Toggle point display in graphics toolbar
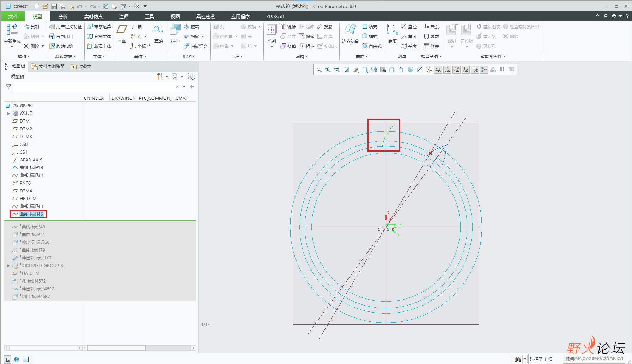This screenshot has width=632, height=364. [x=456, y=70]
